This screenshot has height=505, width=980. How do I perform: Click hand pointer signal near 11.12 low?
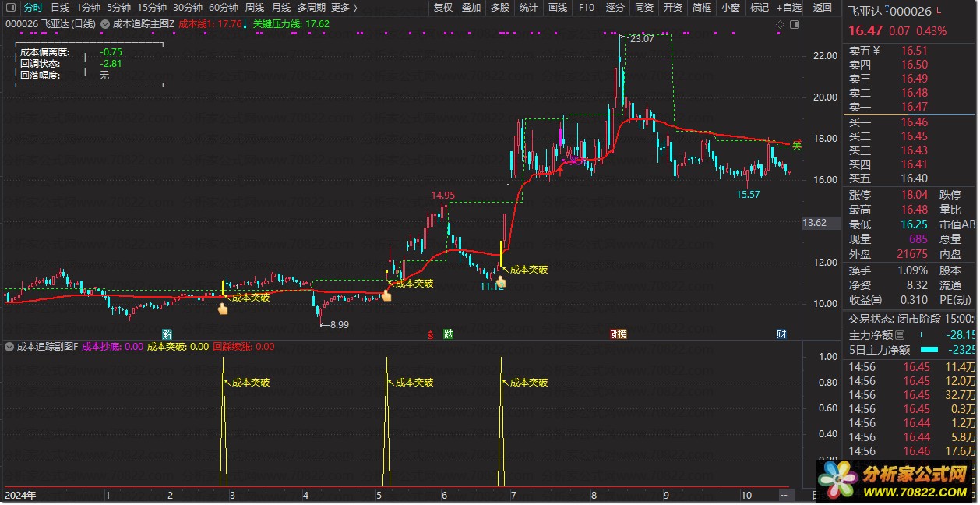tap(501, 281)
